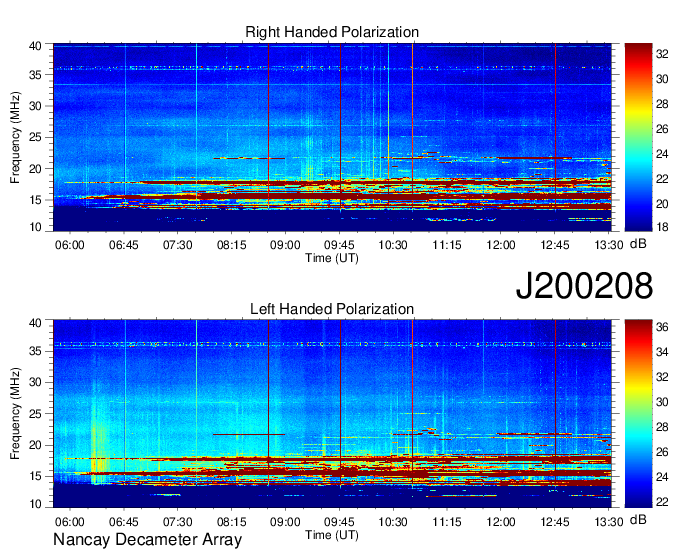680x552 pixels.
Task: Click "Time (UT)" label under the Right Handed plot
Action: pos(332,258)
